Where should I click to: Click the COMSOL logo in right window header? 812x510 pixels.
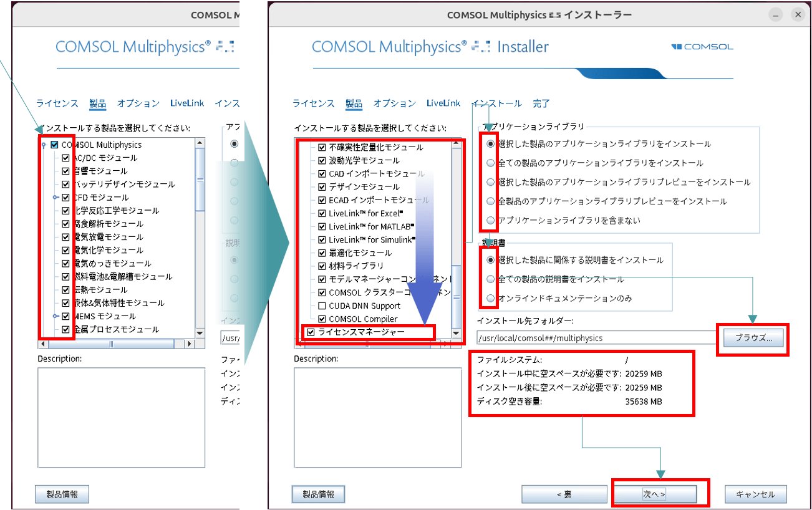(702, 47)
